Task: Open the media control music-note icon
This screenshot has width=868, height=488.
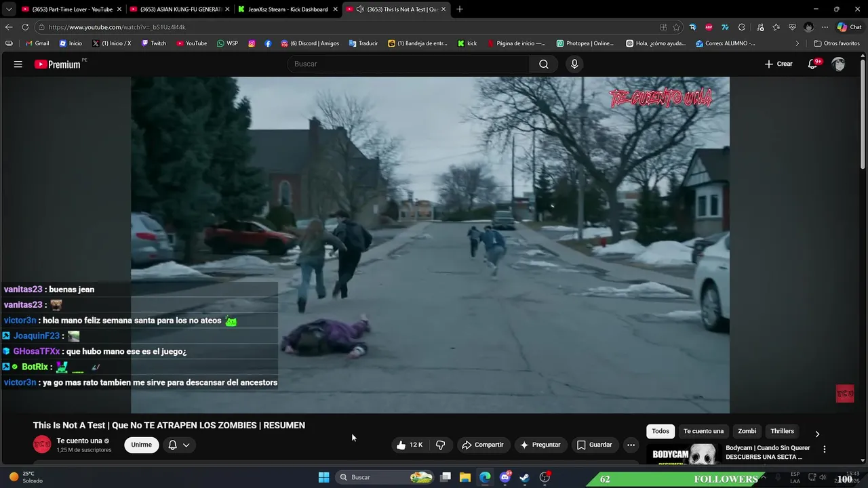Action: coord(760,27)
